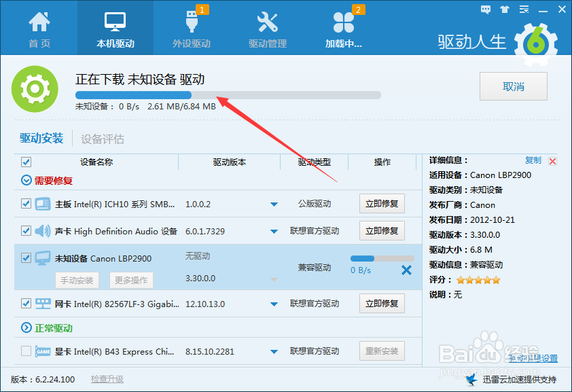Click the 显卡 graphics card icon
This screenshot has width=572, height=392.
click(x=43, y=351)
